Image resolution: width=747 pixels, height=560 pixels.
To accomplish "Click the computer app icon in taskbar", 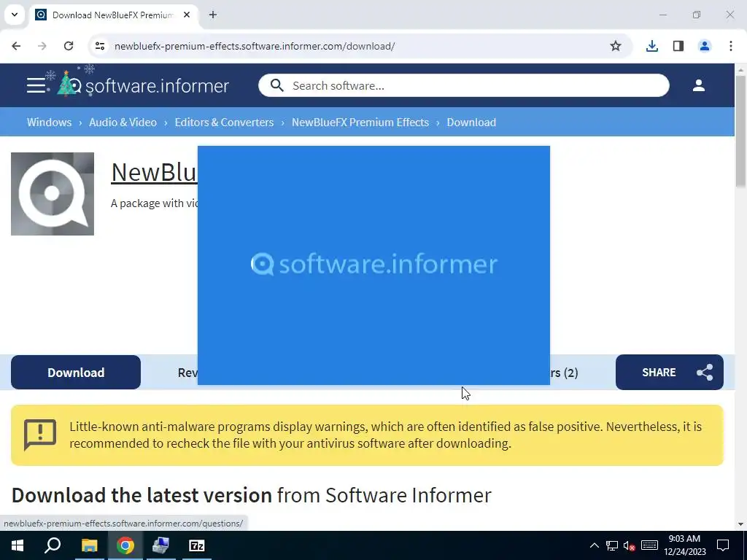I will click(x=160, y=545).
